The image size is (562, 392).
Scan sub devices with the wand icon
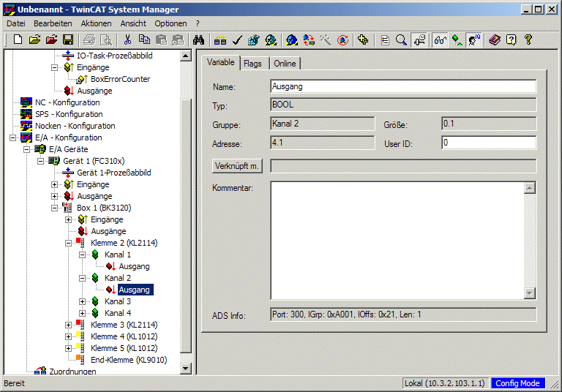[x=326, y=39]
